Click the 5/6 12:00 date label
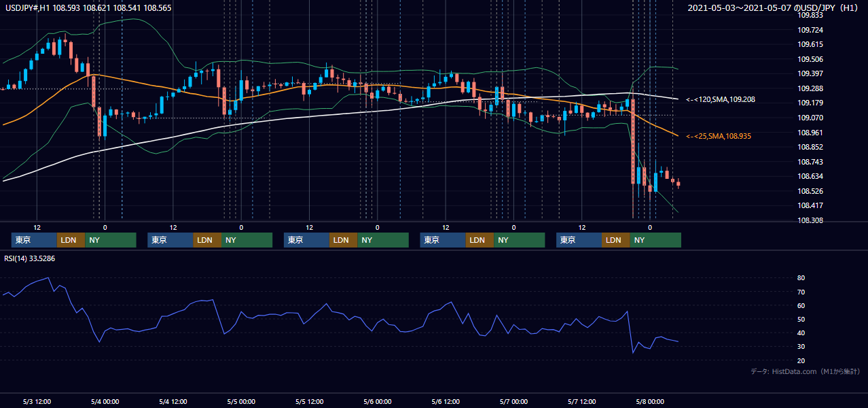Screen dimensions: 868x408 [446, 401]
